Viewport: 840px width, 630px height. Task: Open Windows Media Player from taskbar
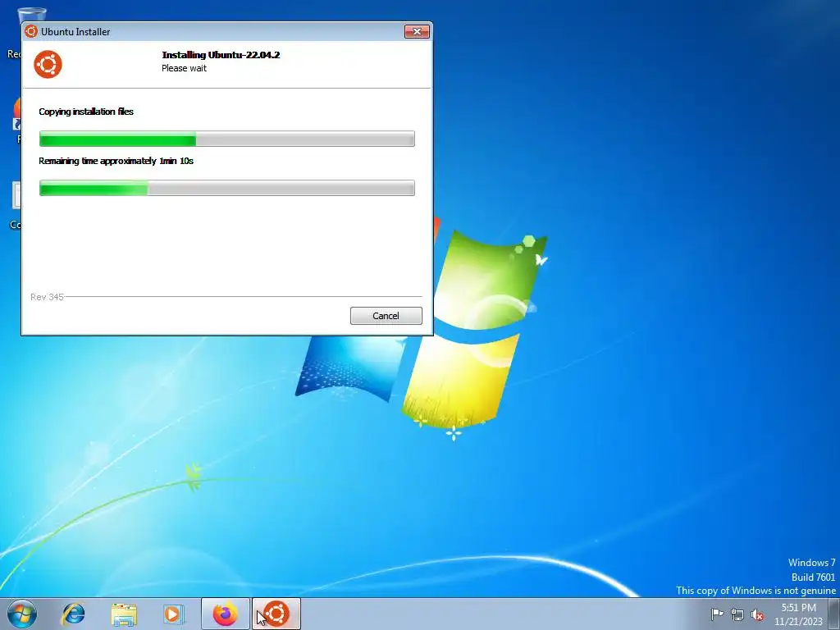point(173,614)
